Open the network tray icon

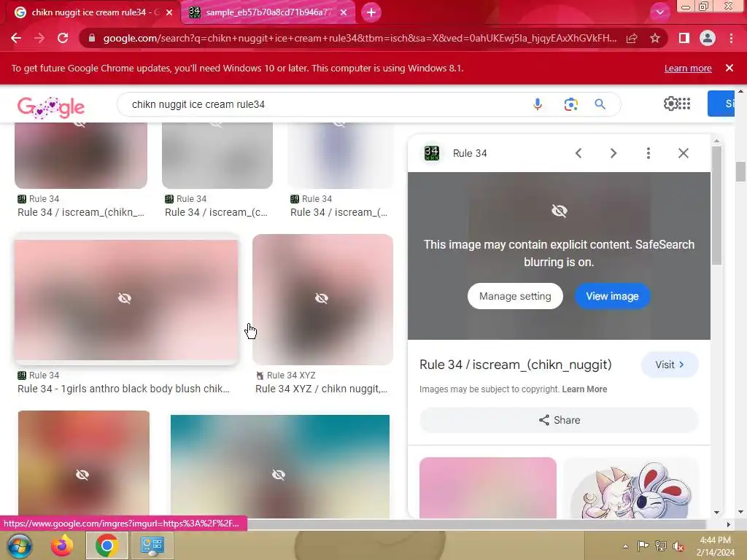661,546
